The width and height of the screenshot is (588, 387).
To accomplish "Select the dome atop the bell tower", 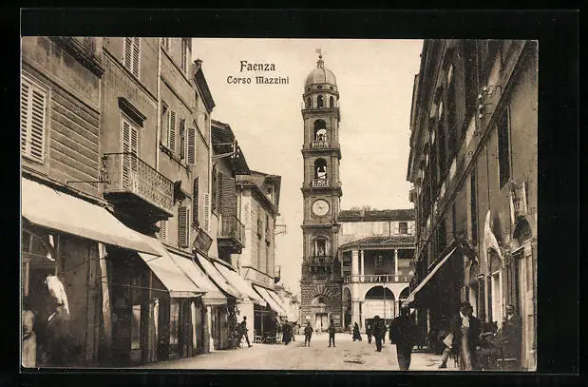I will pos(320,75).
